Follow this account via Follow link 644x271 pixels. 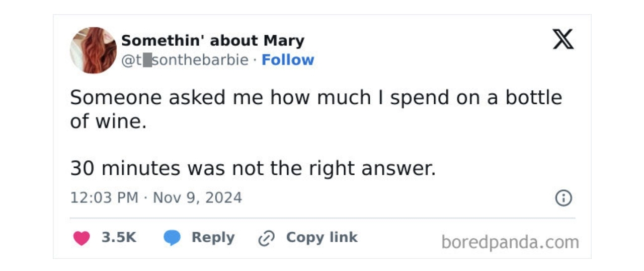[x=288, y=60]
